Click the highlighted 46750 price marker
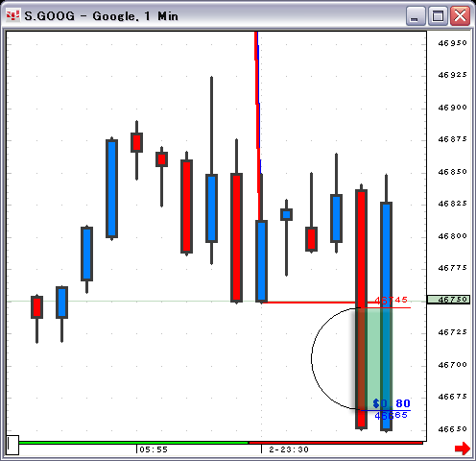476x461 pixels. [x=448, y=300]
